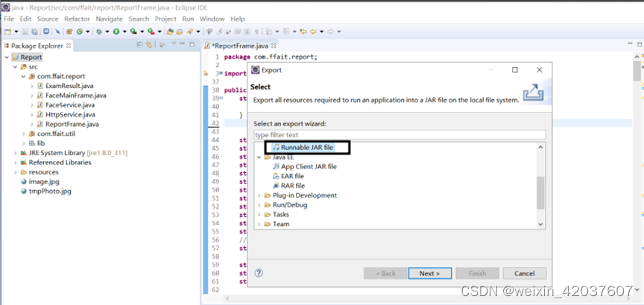Click the Next button in Export dialog

point(430,274)
